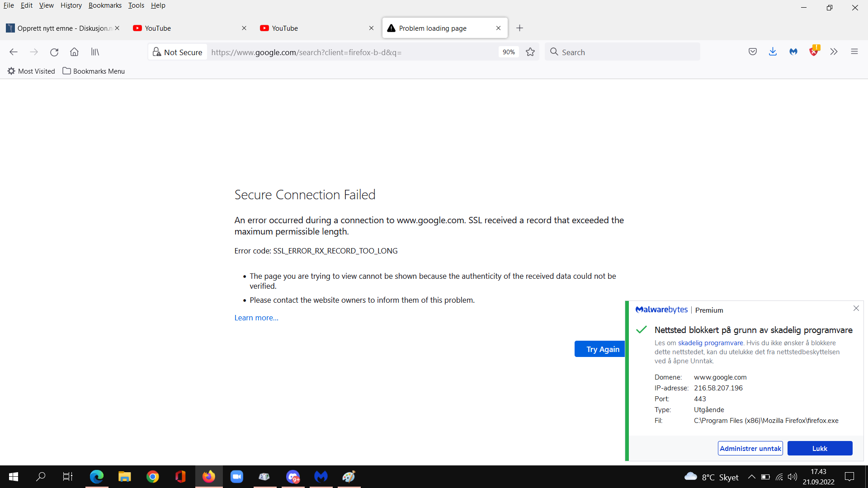Viewport: 868px width, 488px height.
Task: Open Bookmarks Menu toolbar folder
Action: (94, 71)
